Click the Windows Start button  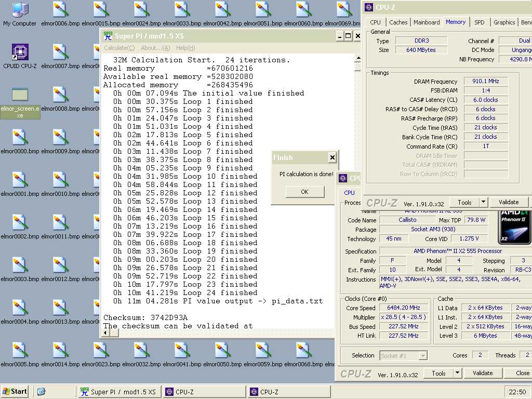(15, 392)
